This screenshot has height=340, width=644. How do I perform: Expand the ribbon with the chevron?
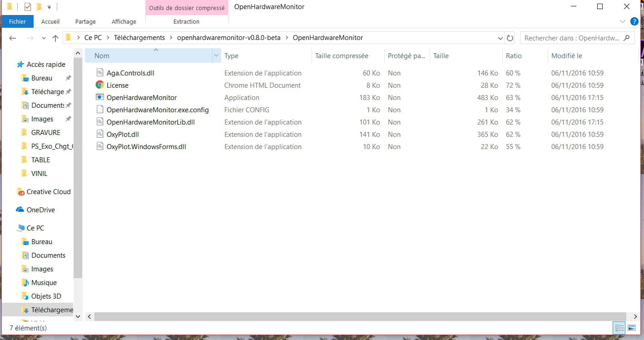(623, 21)
